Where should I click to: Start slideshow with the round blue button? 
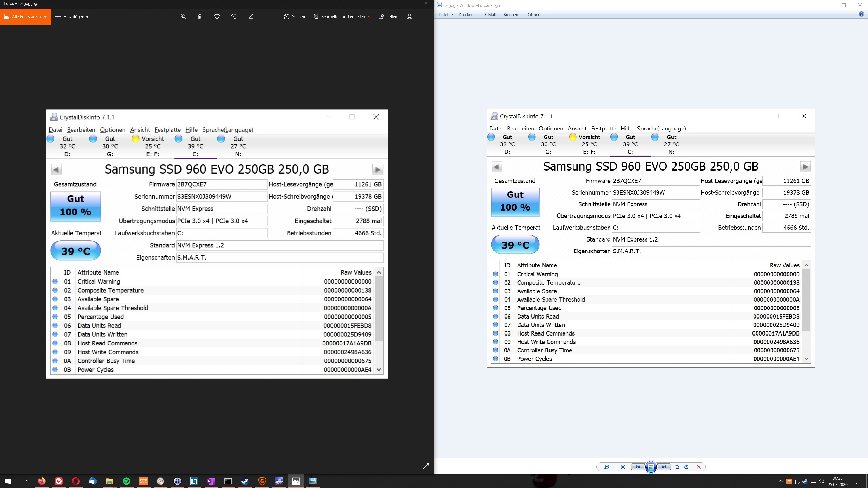(651, 467)
